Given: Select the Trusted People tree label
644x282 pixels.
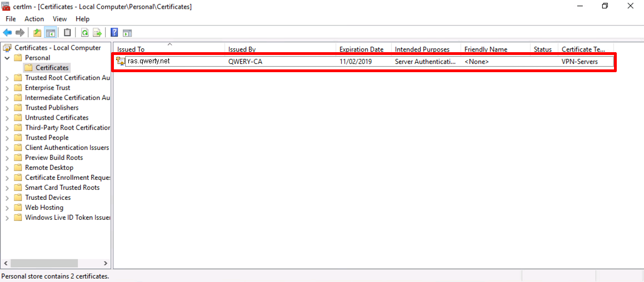Looking at the screenshot, I should pyautogui.click(x=47, y=138).
